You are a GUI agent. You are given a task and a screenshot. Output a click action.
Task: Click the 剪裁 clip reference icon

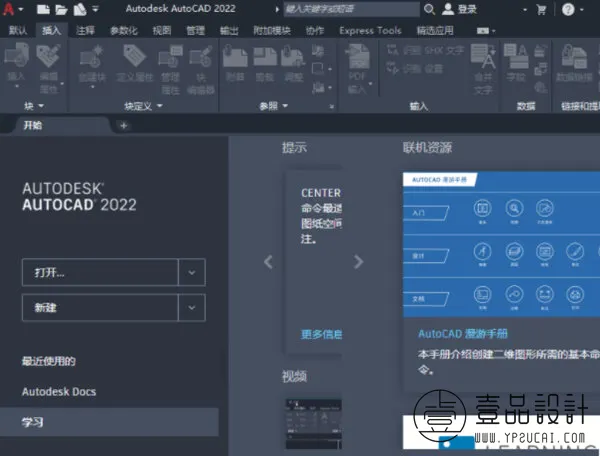[x=265, y=56]
